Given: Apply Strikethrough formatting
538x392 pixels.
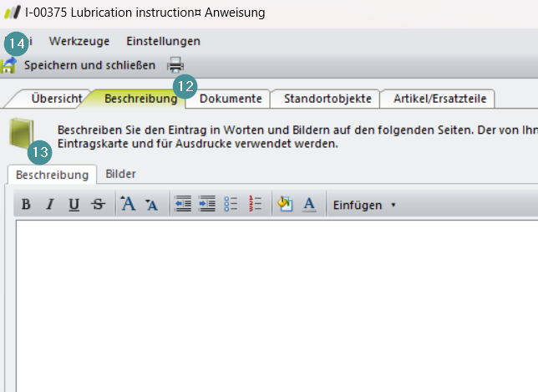Looking at the screenshot, I should (x=98, y=204).
